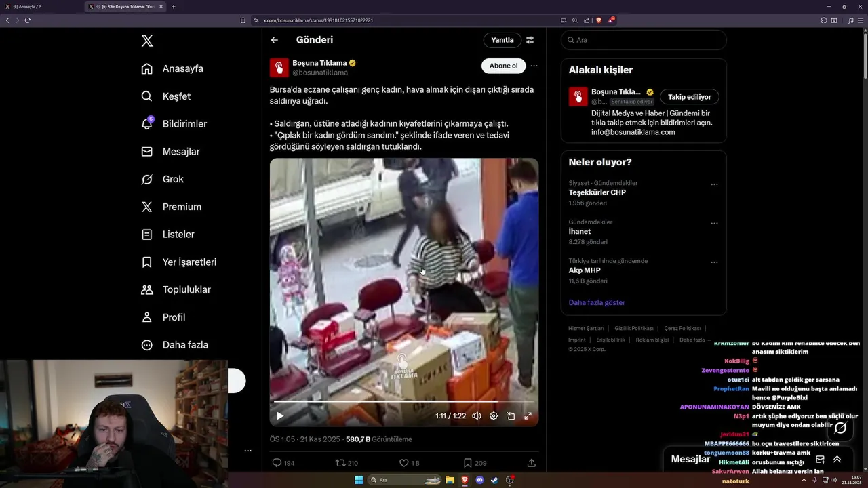Open Bildirimler notifications page
The image size is (868, 488).
174,124
